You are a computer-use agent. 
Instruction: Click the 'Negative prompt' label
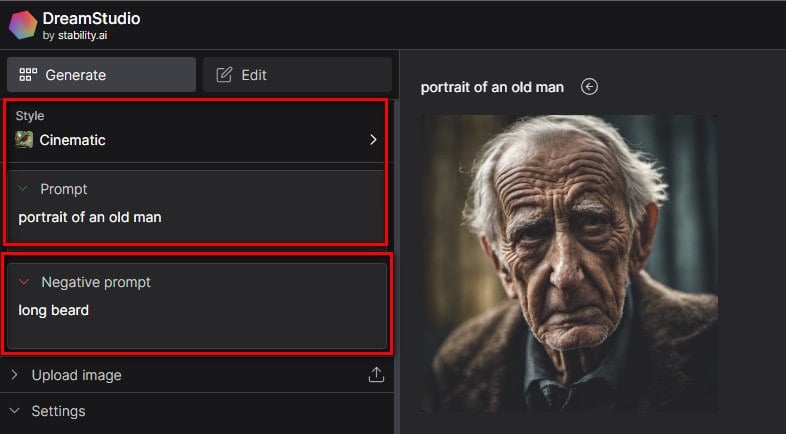pos(96,282)
